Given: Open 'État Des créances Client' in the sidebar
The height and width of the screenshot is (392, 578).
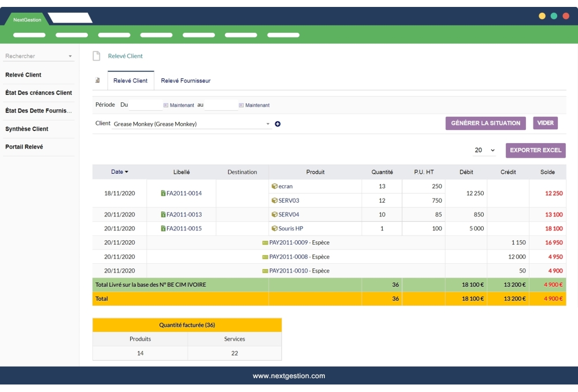Looking at the screenshot, I should [38, 92].
